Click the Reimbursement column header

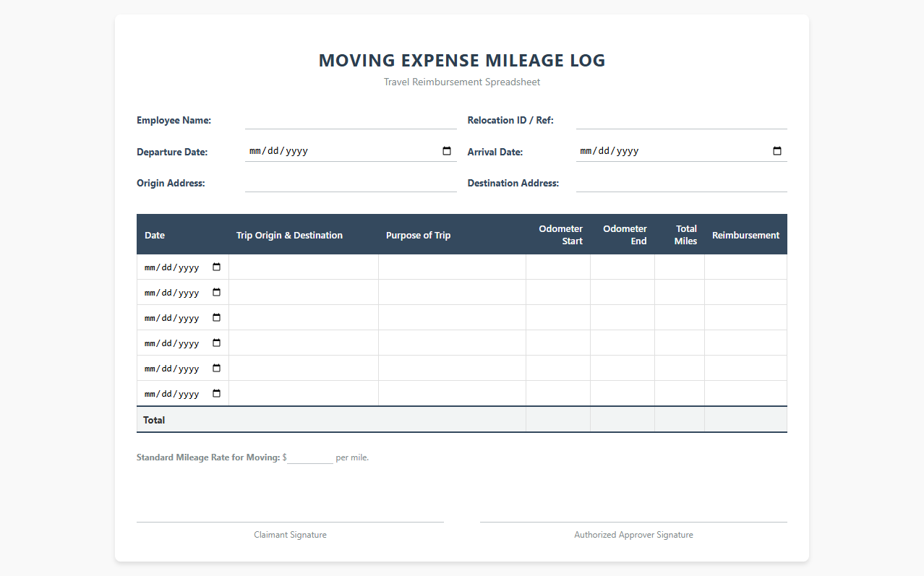(x=745, y=235)
